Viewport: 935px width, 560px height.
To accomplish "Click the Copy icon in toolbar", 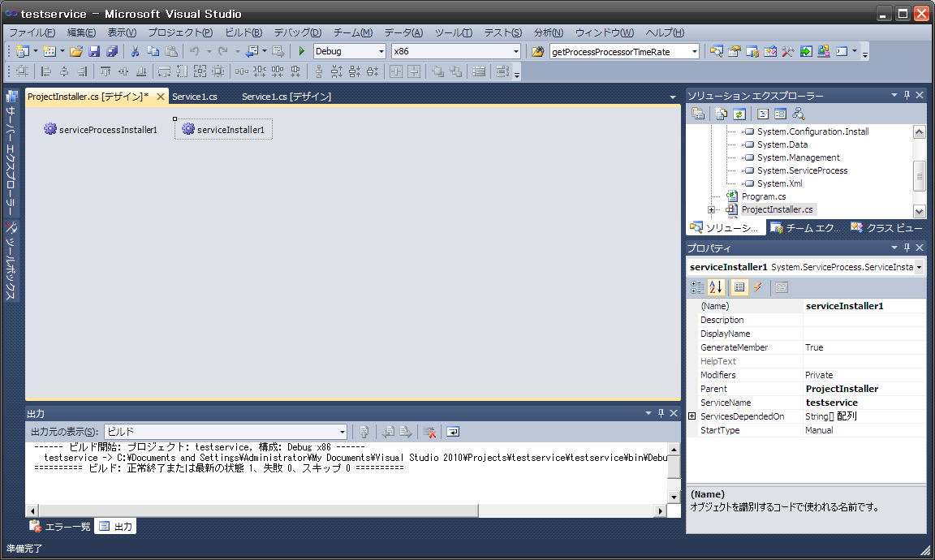I will click(153, 51).
